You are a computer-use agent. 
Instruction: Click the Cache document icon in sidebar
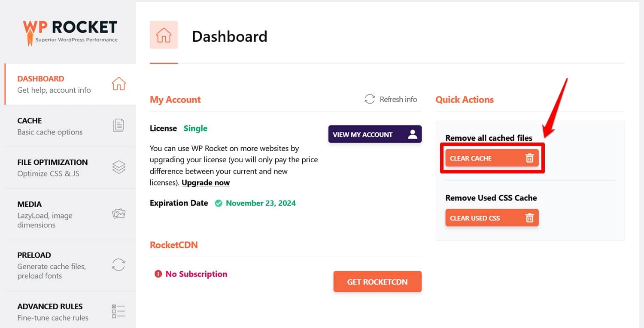pyautogui.click(x=118, y=125)
